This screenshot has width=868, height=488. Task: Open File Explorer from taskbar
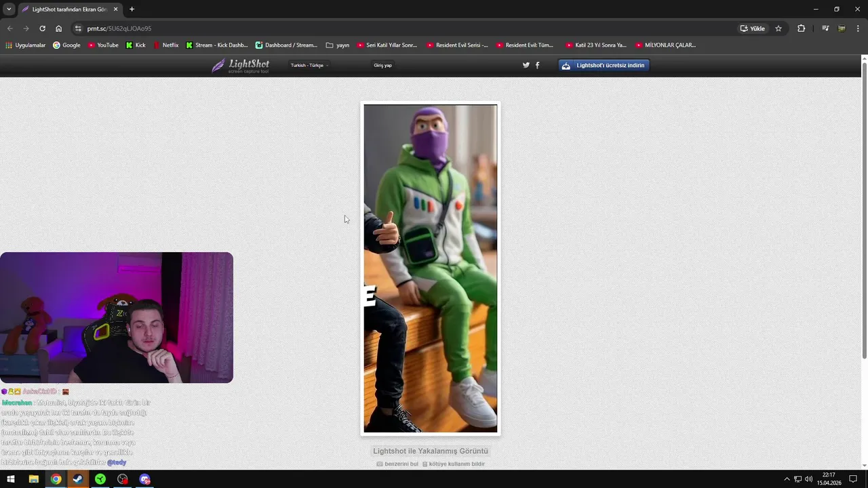[x=33, y=479]
